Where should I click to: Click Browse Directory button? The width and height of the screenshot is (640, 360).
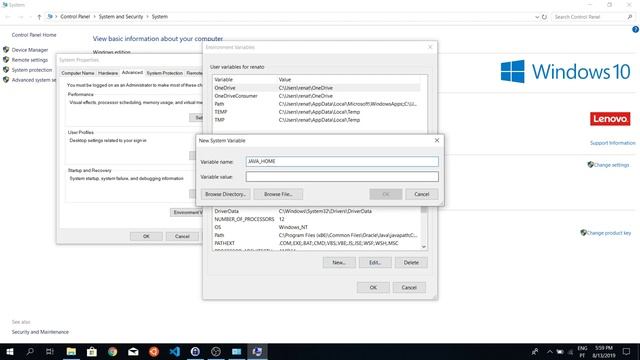(225, 194)
